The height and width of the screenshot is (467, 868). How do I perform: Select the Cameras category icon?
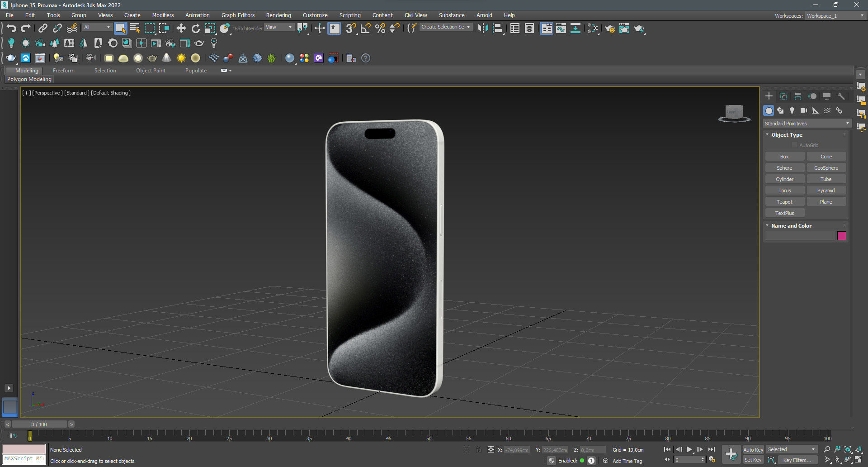pyautogui.click(x=804, y=110)
